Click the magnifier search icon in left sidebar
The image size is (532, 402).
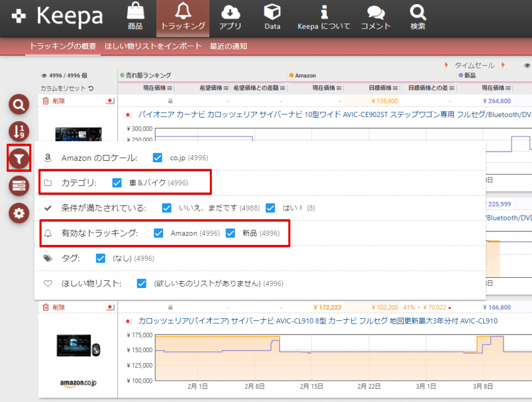[x=19, y=106]
